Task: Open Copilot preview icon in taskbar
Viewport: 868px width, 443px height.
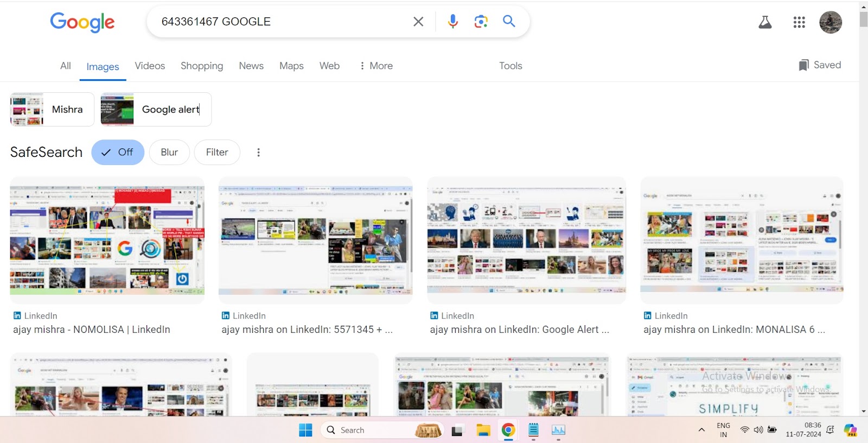Action: point(850,431)
